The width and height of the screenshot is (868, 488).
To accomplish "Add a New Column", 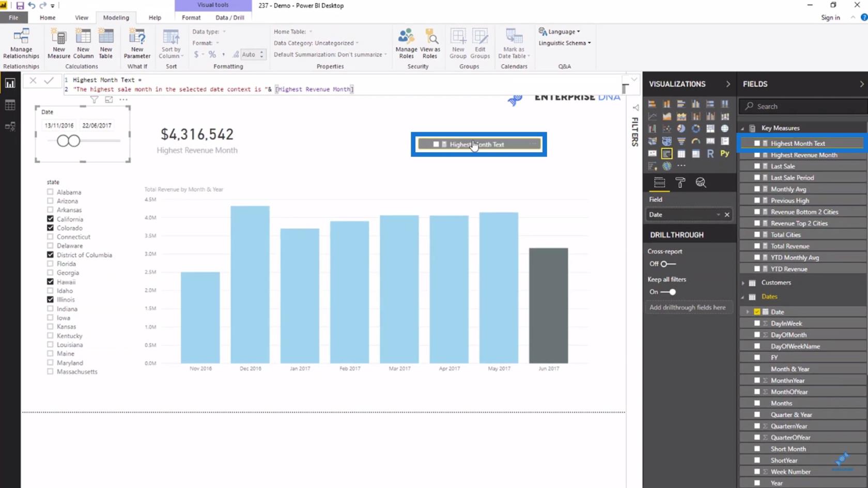I will [x=83, y=44].
